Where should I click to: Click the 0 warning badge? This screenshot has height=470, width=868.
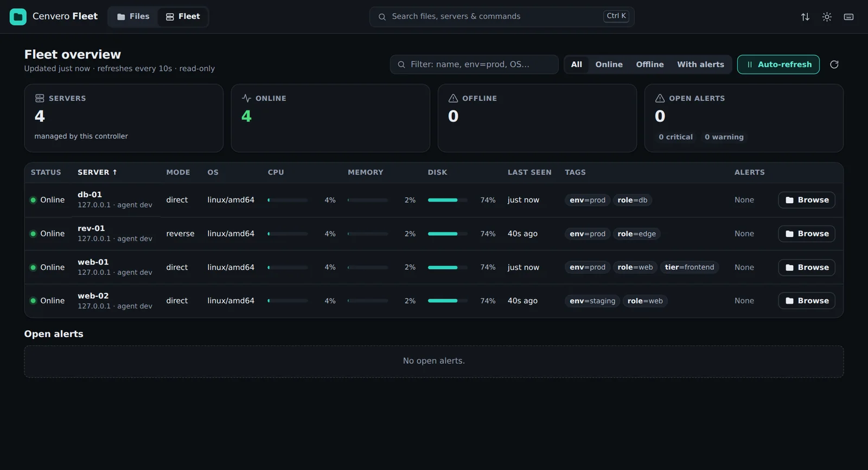point(724,137)
